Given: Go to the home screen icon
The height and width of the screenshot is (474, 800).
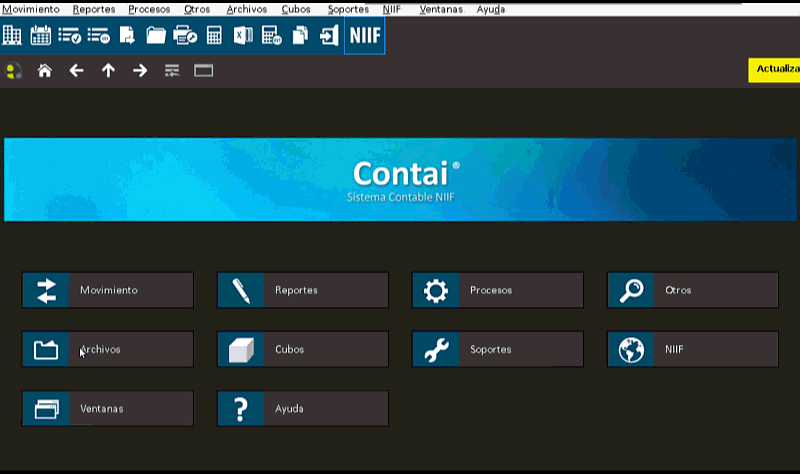Looking at the screenshot, I should (x=44, y=71).
